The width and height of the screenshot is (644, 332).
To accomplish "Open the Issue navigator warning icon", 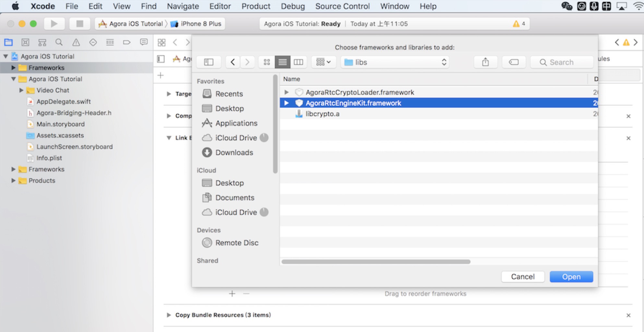I will pyautogui.click(x=76, y=42).
